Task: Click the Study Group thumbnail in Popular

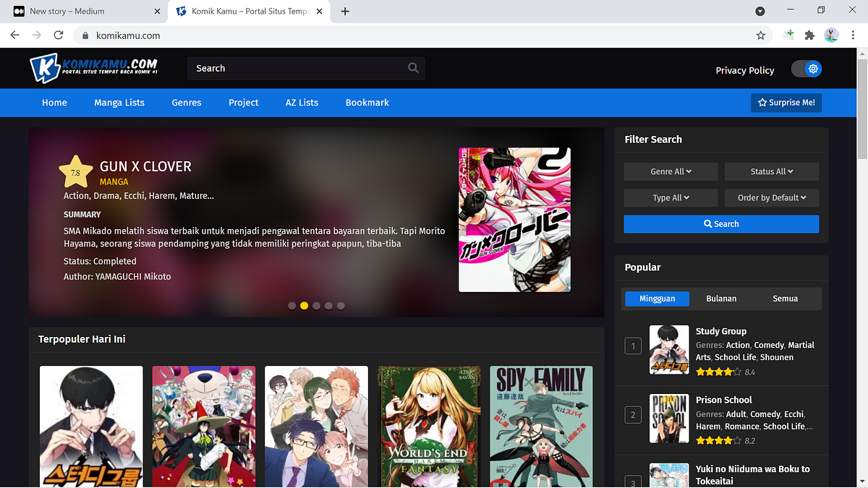Action: click(x=669, y=350)
